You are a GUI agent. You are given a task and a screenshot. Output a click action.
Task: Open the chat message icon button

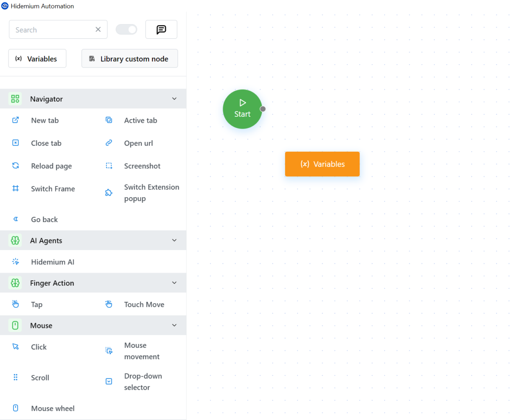pos(161,30)
